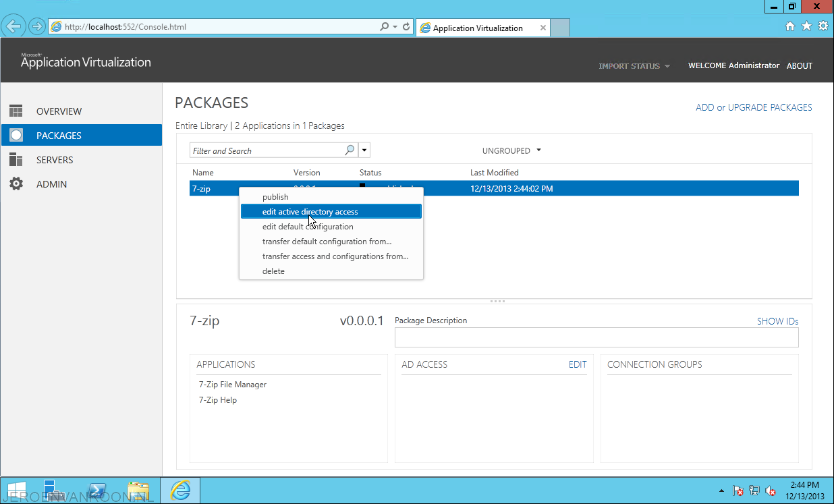Open the search filter options dropdown arrow

[x=364, y=150]
